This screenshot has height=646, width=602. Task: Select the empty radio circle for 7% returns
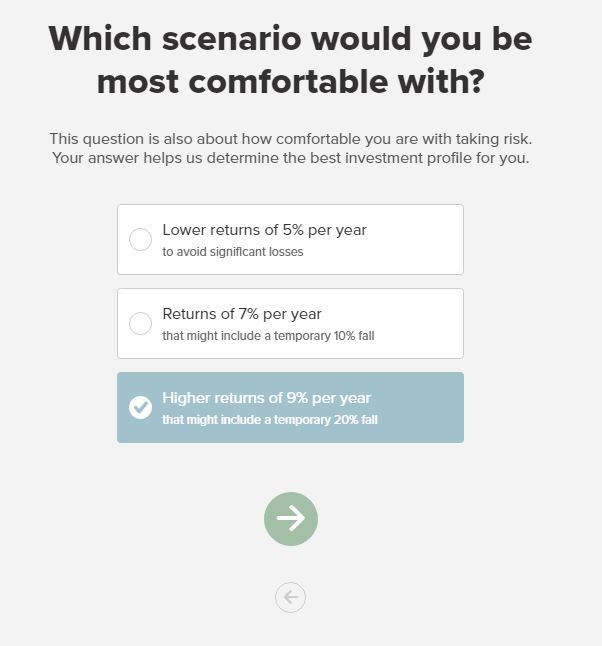pos(141,323)
